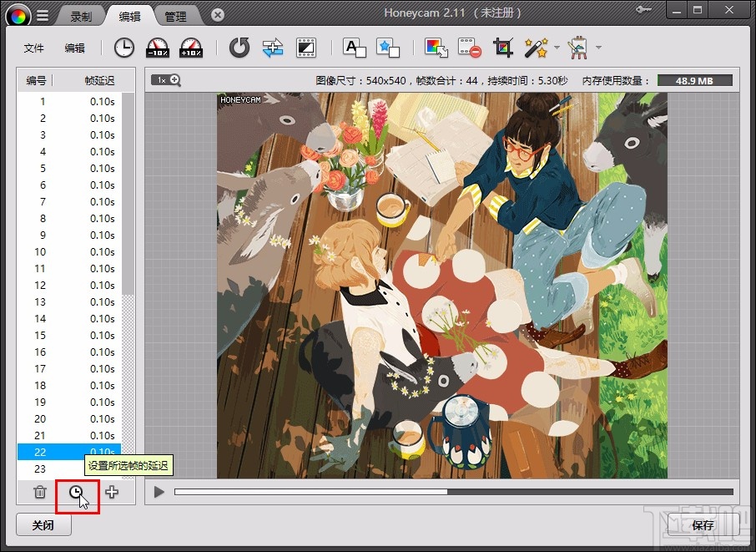The width and height of the screenshot is (756, 552).
Task: Select frame row 11
Action: (69, 268)
